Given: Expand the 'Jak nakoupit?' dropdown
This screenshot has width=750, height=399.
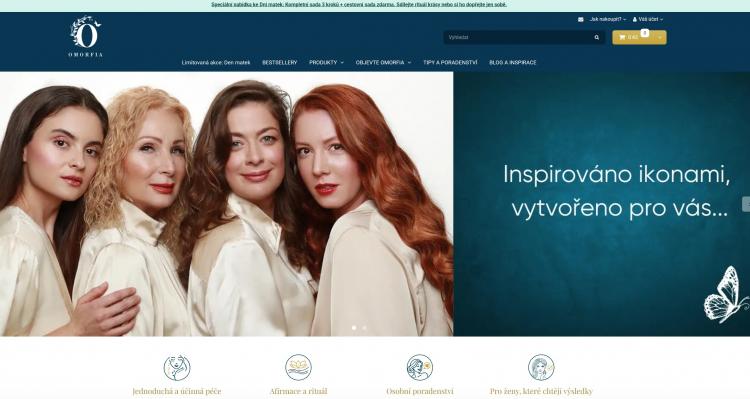Looking at the screenshot, I should (607, 20).
